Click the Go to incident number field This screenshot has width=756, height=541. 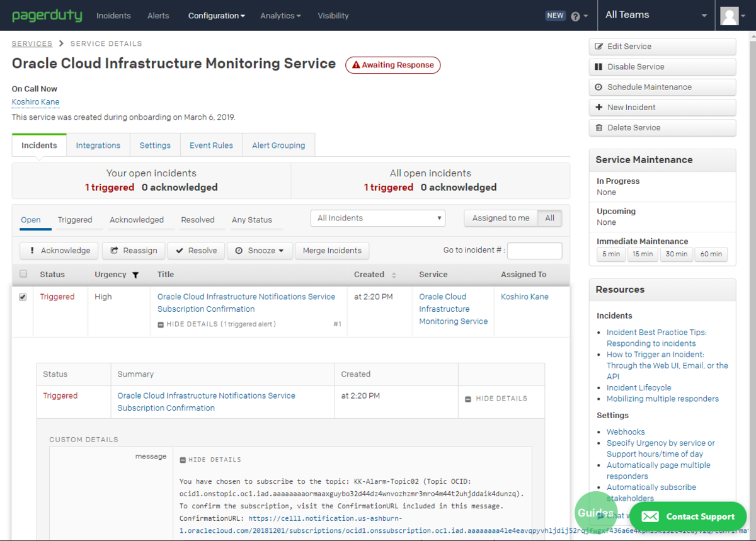coord(534,251)
